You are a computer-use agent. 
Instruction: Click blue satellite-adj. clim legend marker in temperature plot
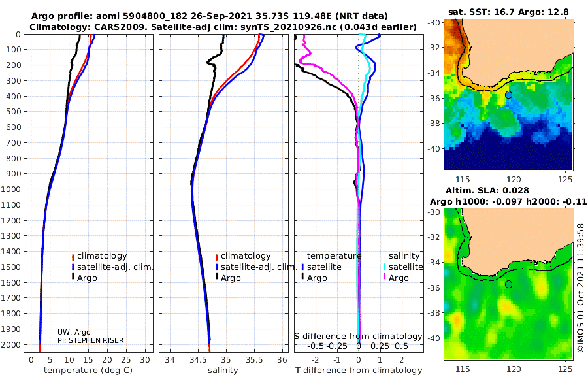tap(73, 267)
